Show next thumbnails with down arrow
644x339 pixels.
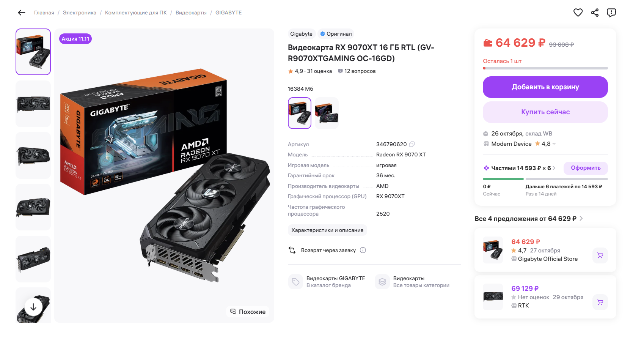click(x=33, y=307)
